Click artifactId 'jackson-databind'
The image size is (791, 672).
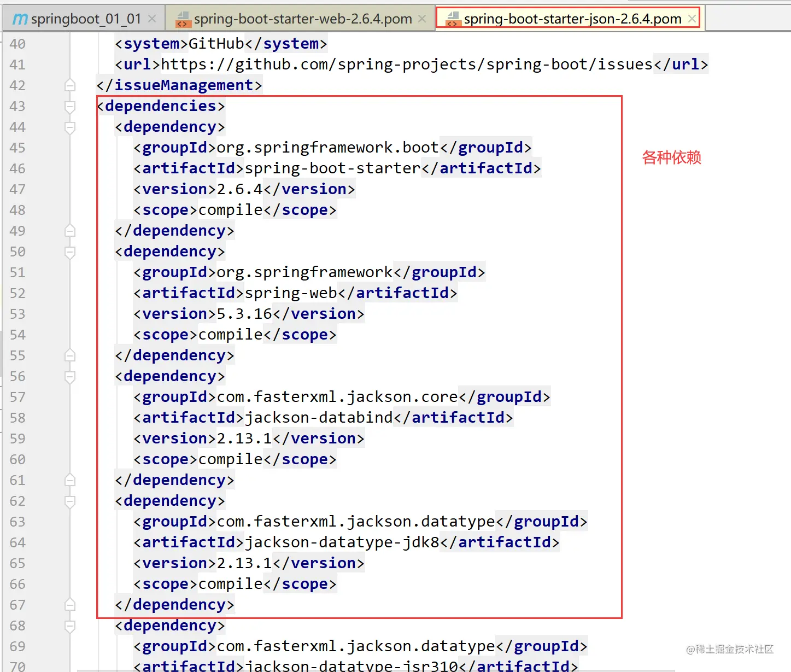(x=319, y=418)
